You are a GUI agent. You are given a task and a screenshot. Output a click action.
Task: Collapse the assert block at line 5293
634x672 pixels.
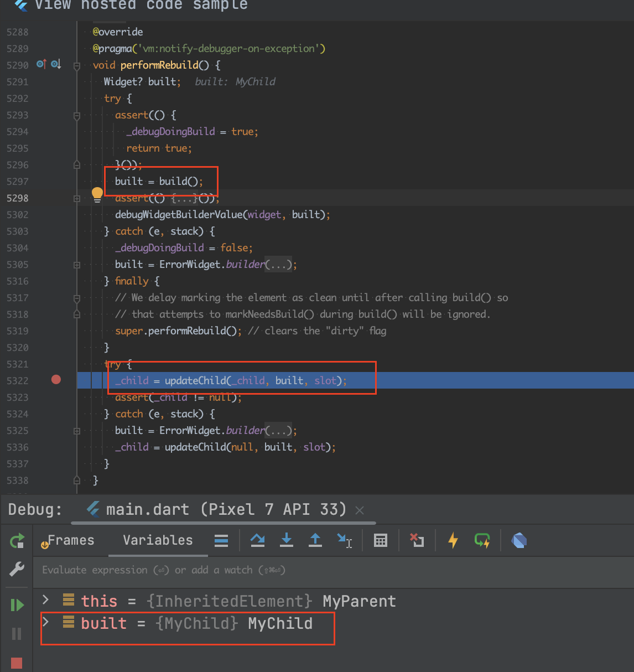coord(77,115)
